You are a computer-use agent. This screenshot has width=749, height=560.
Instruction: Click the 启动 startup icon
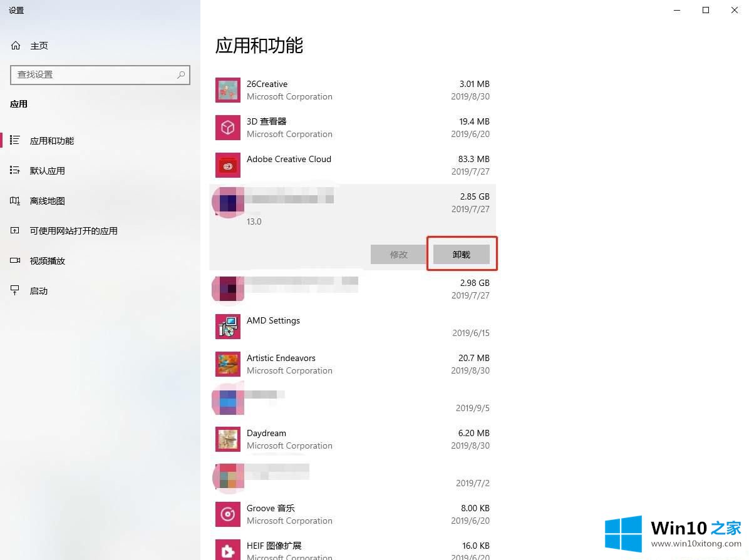(15, 290)
